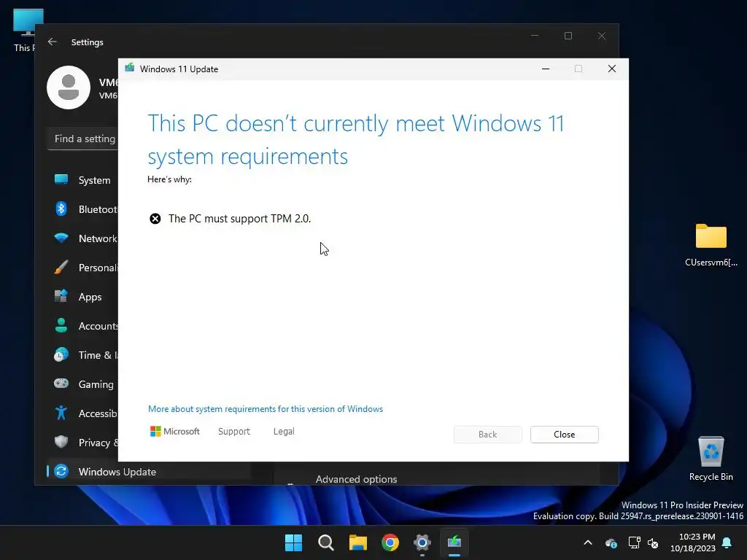This screenshot has width=747, height=560.
Task: Open the Windows Start menu
Action: point(293,542)
